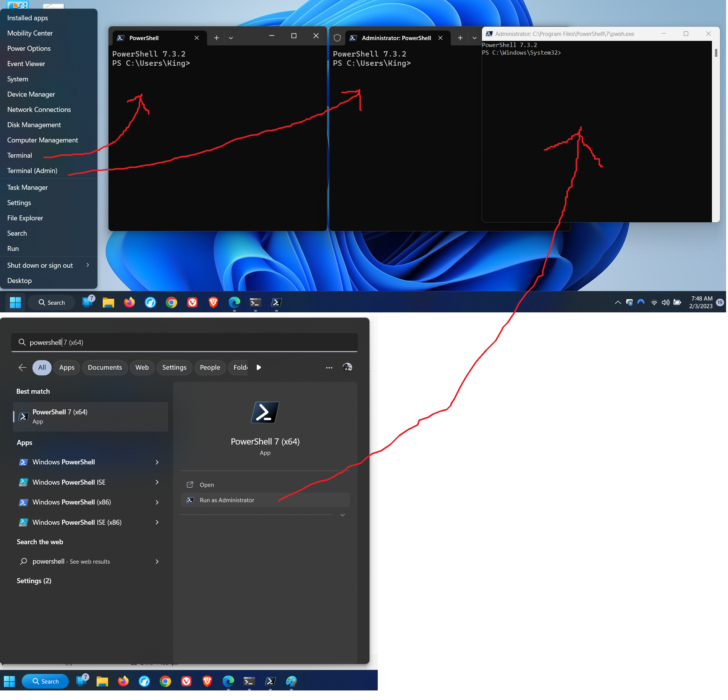
Task: Choose Run in the quick link menu
Action: [49, 249]
